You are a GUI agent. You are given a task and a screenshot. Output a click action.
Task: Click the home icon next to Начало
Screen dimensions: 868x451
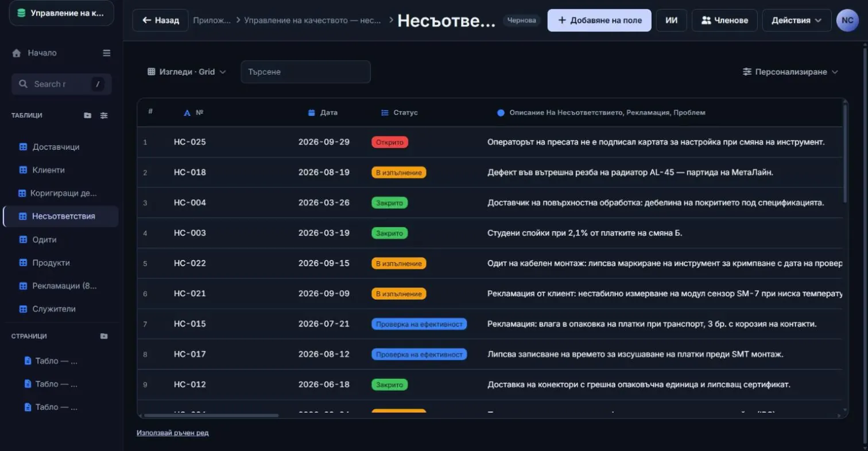(x=17, y=53)
